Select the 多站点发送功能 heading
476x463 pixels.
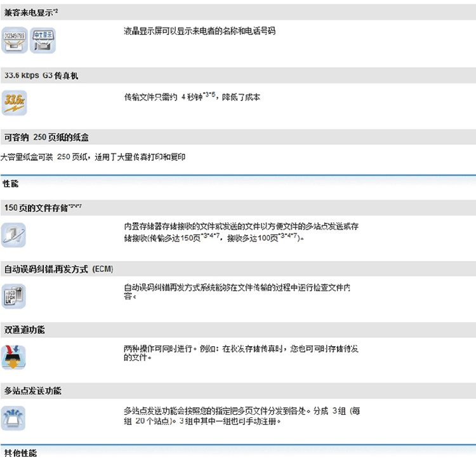tap(33, 391)
